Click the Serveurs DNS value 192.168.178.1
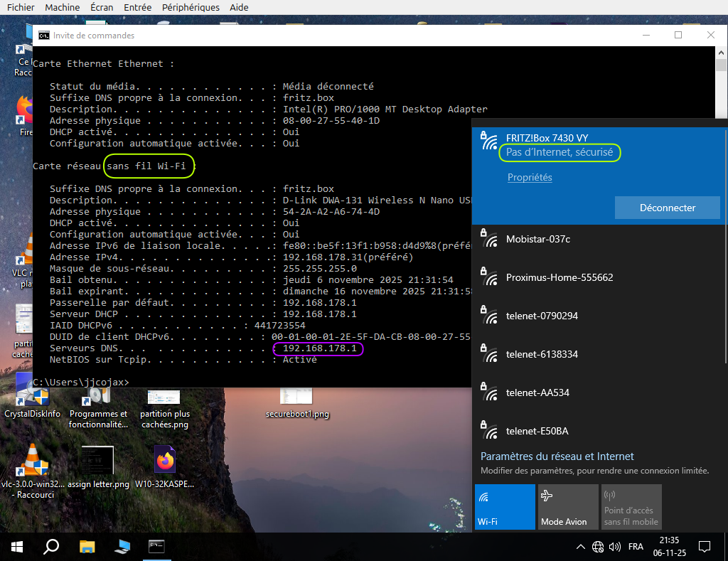The image size is (728, 561). (319, 348)
